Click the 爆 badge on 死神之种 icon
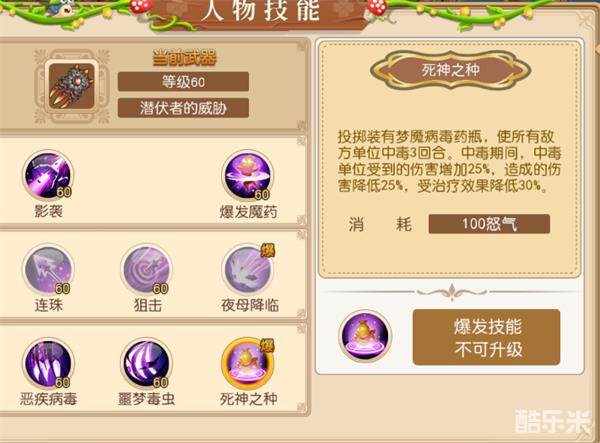This screenshot has width=600, height=443. tap(267, 345)
